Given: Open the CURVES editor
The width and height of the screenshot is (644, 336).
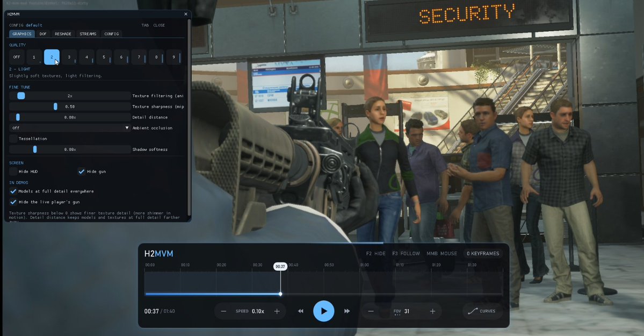Looking at the screenshot, I should 482,311.
